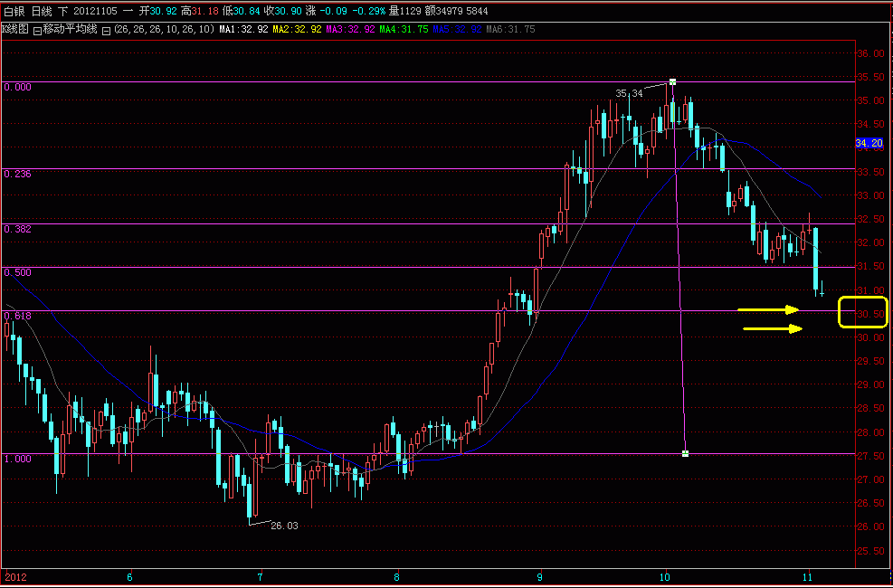Click the 1.000 Fibonacci level label

(x=18, y=459)
